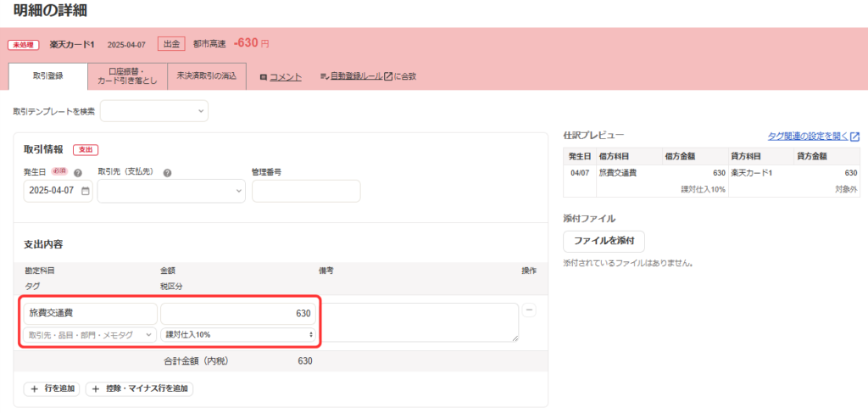868x413 pixels.
Task: Click the 備考 text area
Action: click(x=419, y=322)
